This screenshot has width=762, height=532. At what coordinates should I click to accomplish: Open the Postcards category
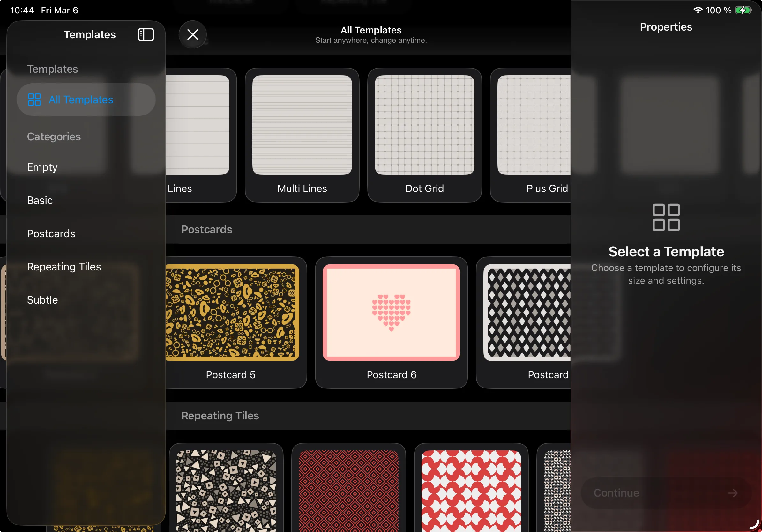pos(51,233)
